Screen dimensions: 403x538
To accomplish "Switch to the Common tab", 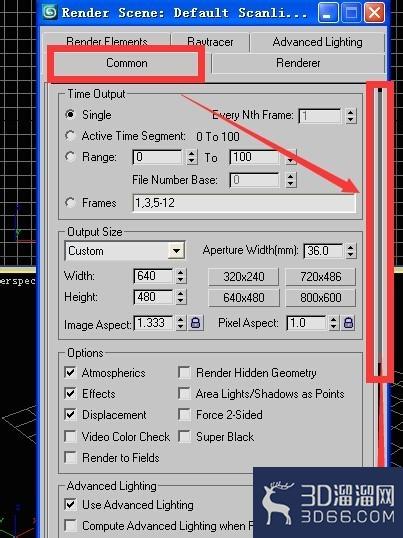I will 127,63.
